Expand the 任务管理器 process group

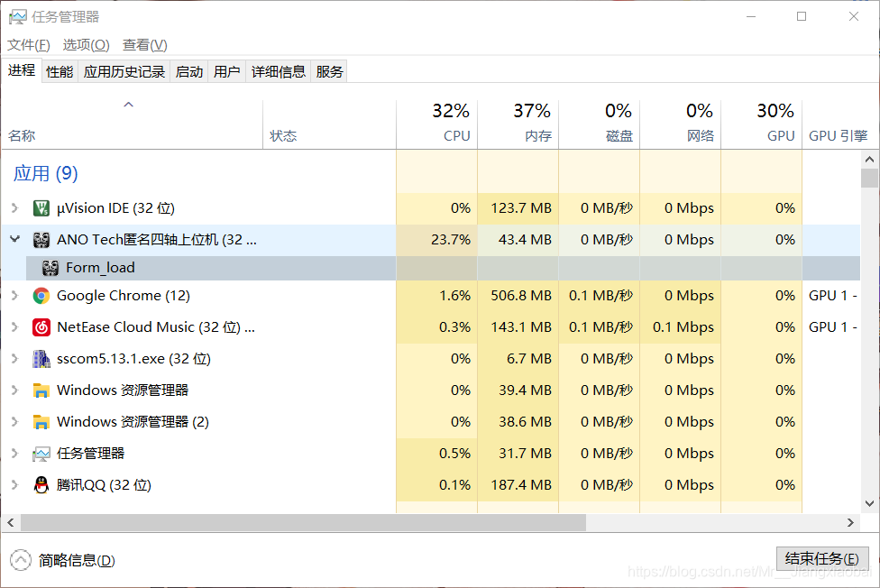[14, 454]
